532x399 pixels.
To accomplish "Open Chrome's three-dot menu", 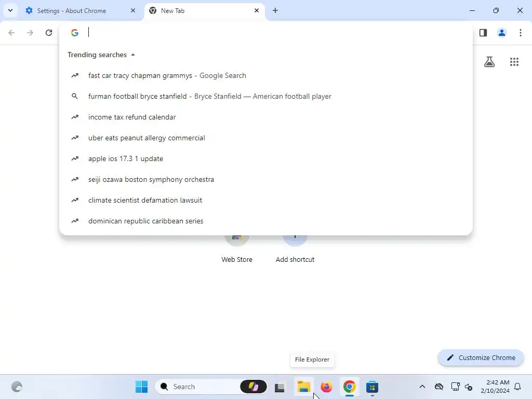I will 521,33.
